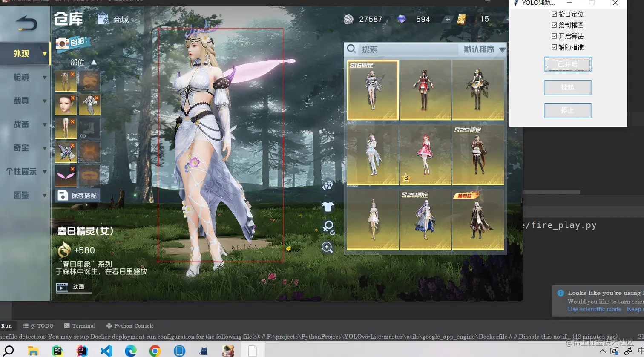Select the 稀有款 outfit thumbnail
This screenshot has width=644, height=357.
click(x=478, y=220)
